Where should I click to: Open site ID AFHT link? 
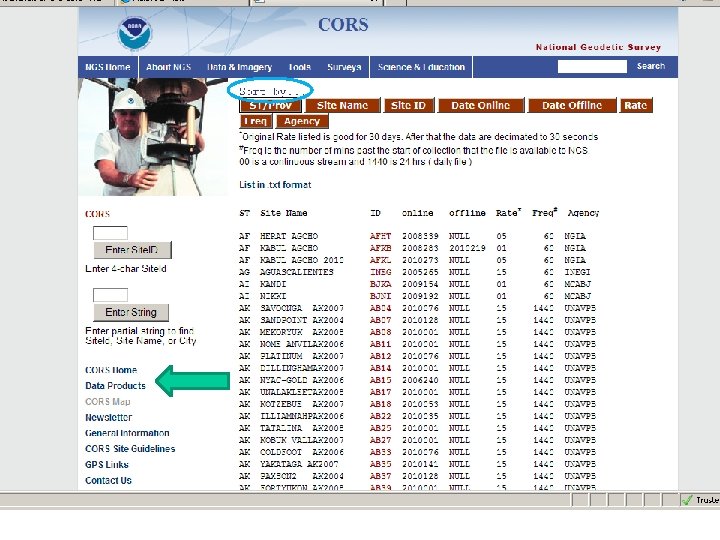coord(380,236)
